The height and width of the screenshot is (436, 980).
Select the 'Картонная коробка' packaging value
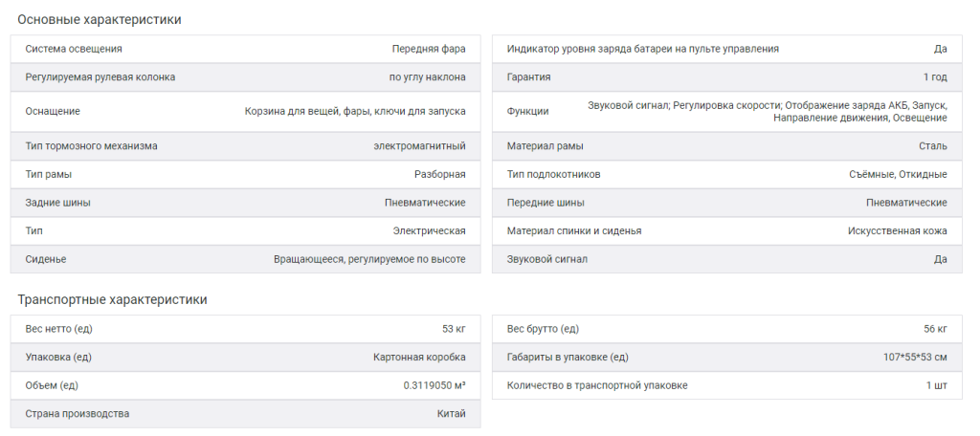pyautogui.click(x=419, y=358)
